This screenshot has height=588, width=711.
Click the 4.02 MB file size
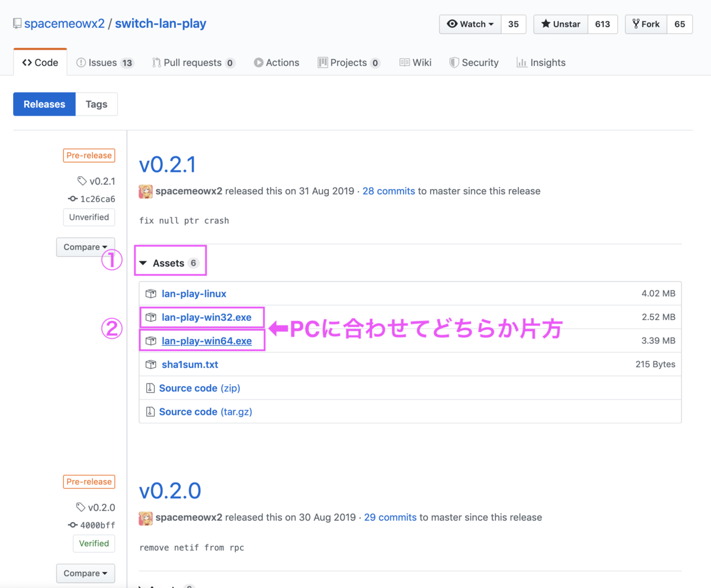(658, 293)
